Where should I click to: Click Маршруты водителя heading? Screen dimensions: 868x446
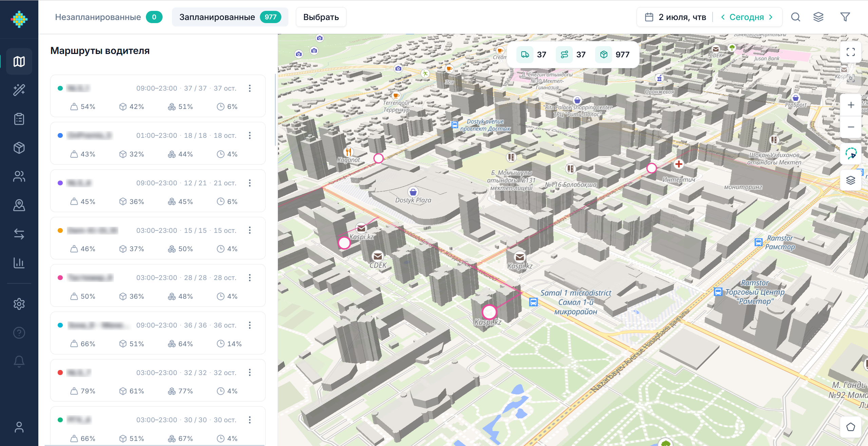(x=100, y=51)
